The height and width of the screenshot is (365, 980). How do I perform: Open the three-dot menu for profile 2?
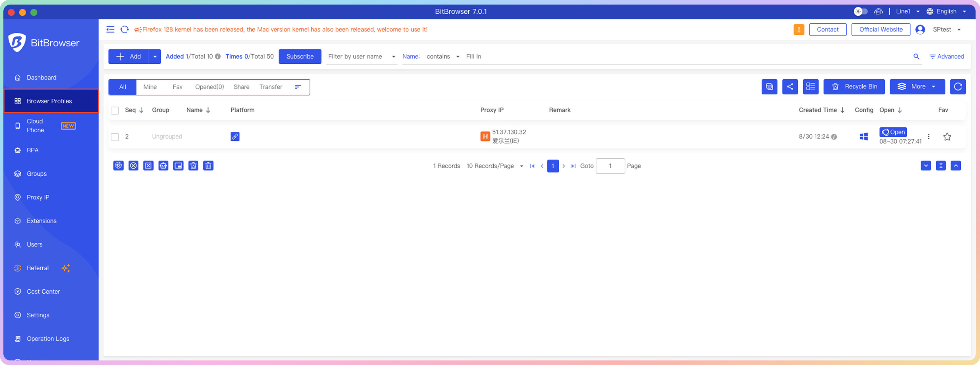coord(929,137)
